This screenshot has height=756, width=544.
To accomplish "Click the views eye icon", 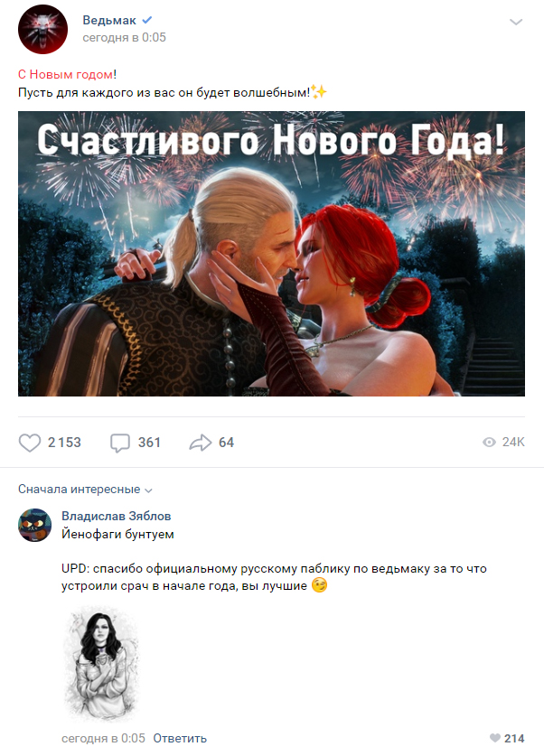I will [x=489, y=443].
